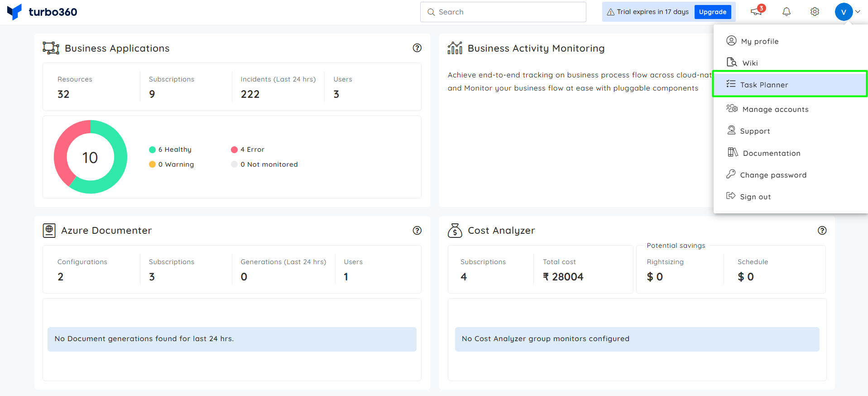Click the Cost Analyzer money bag icon
868x396 pixels.
(455, 230)
